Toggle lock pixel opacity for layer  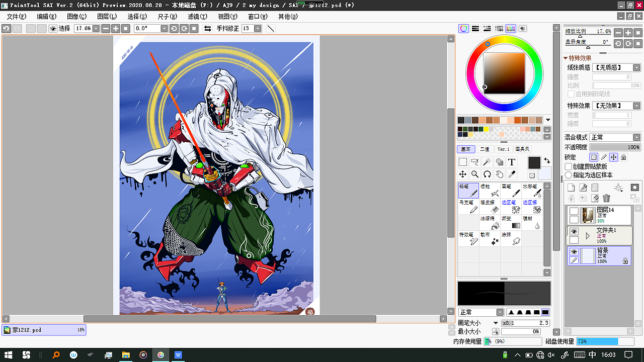pyautogui.click(x=594, y=157)
